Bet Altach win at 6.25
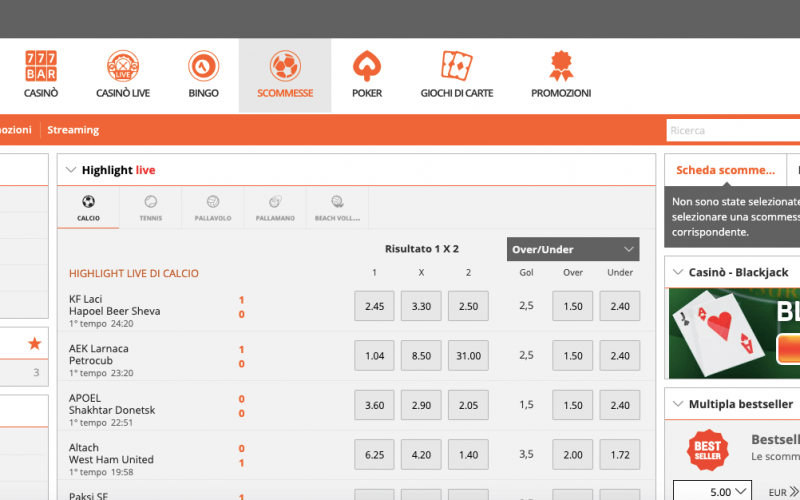800x500 pixels. click(x=374, y=455)
